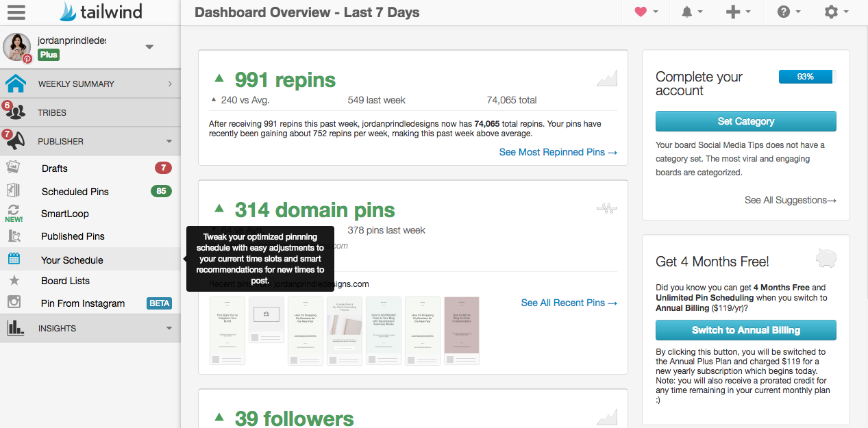This screenshot has width=868, height=428.
Task: Open the hamburger menu icon
Action: point(16,12)
